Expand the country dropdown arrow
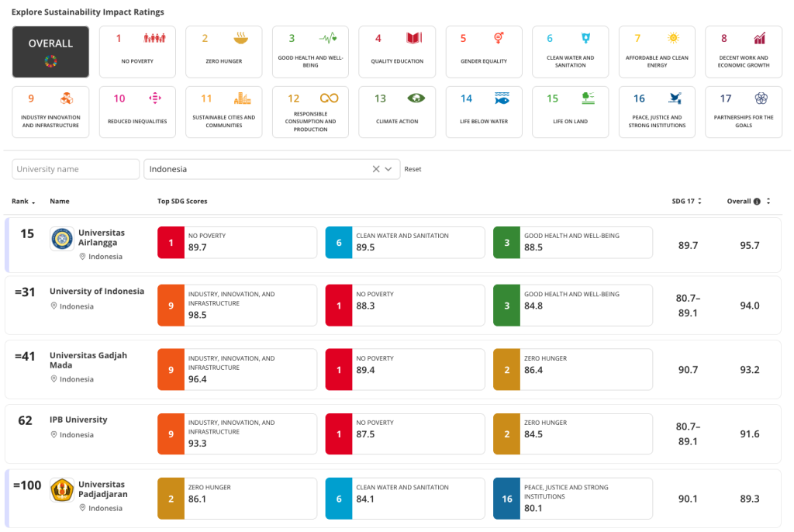The image size is (794, 532). 388,169
